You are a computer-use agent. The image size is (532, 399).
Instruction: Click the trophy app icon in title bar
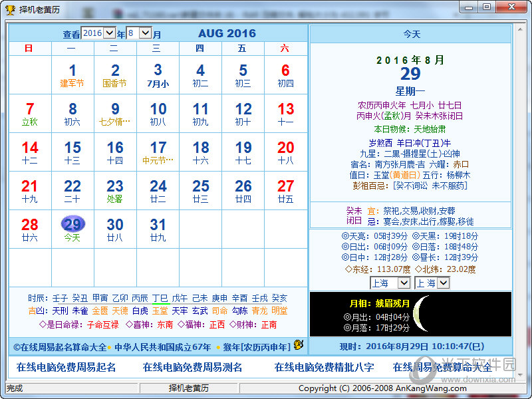click(x=10, y=9)
